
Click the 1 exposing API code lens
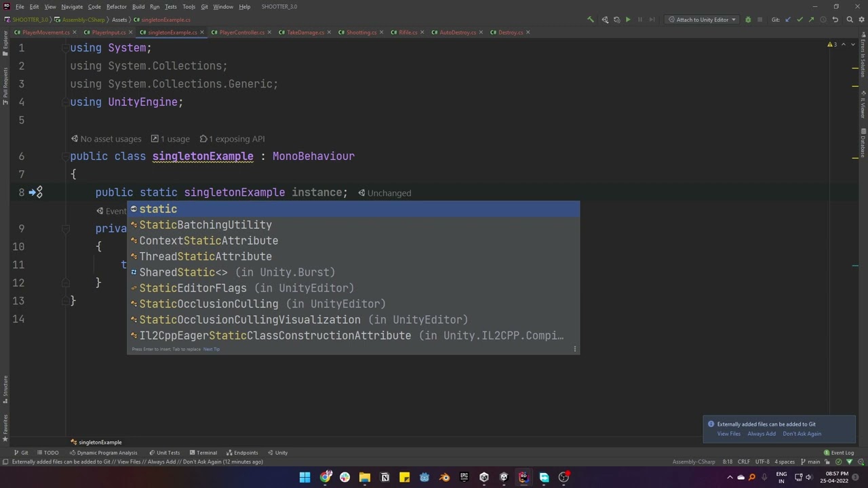pos(232,139)
